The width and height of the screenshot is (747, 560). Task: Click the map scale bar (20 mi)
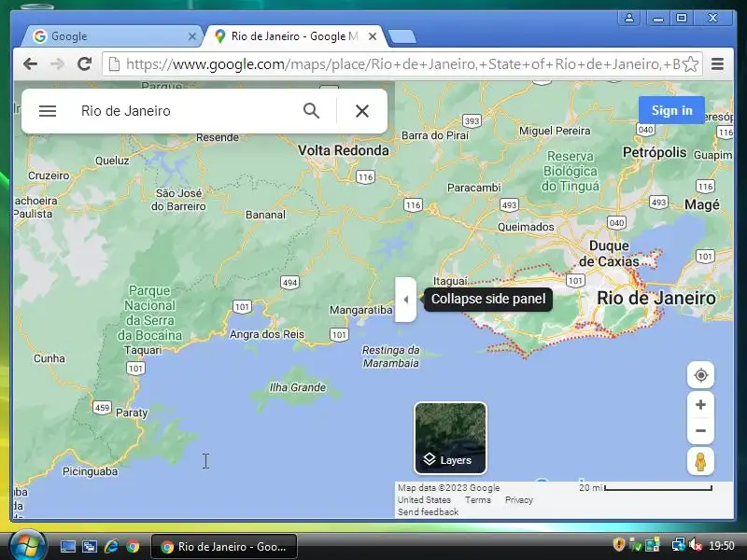(645, 487)
